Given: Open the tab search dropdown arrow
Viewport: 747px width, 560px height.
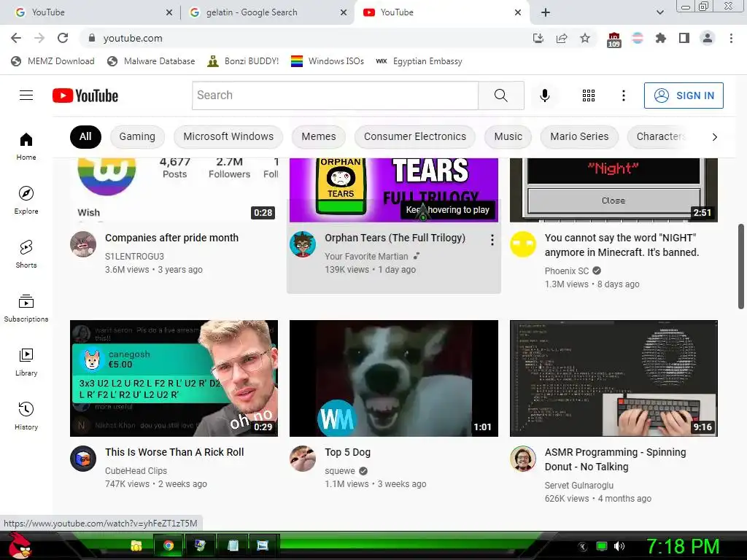Looking at the screenshot, I should pyautogui.click(x=659, y=12).
